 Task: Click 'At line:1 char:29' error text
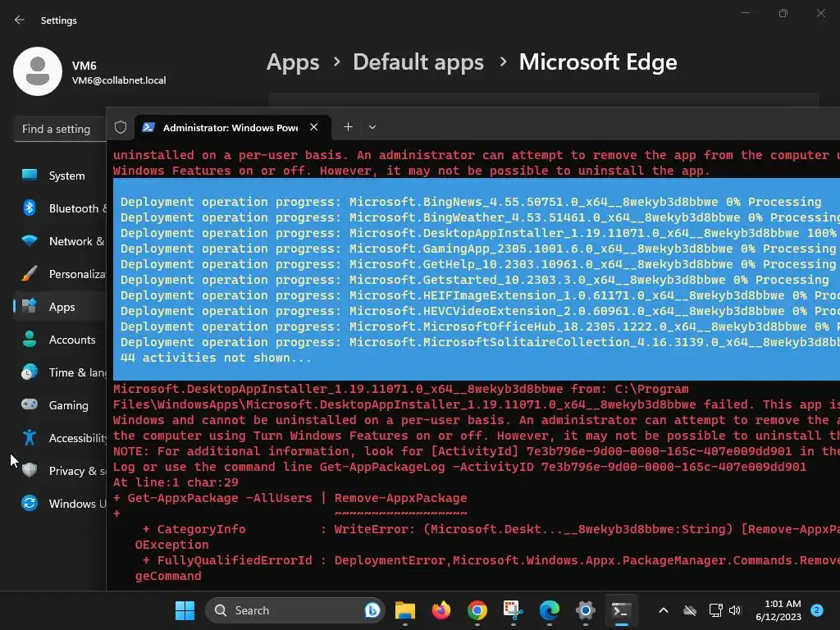click(176, 482)
